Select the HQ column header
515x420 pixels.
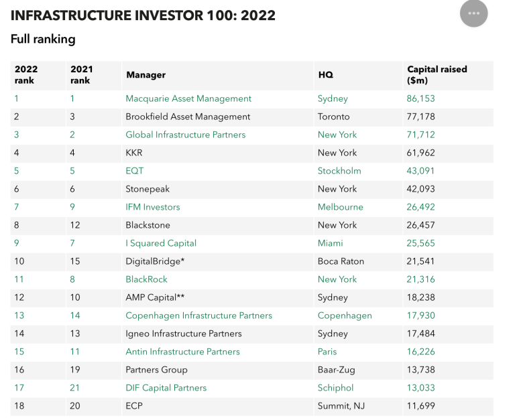[325, 75]
